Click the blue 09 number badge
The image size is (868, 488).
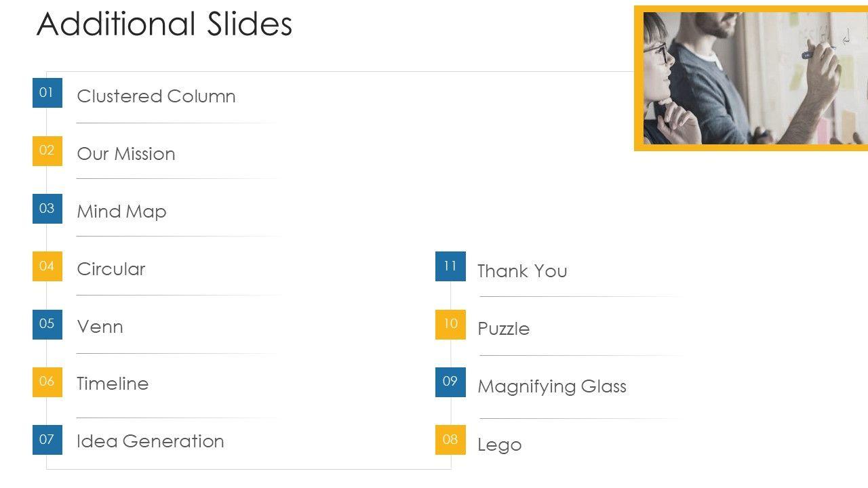click(x=450, y=382)
